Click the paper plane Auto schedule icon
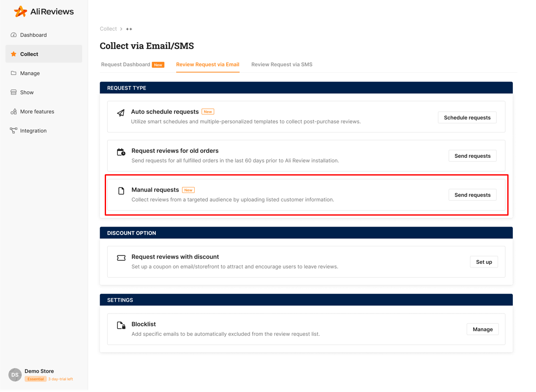The image size is (536, 392). tap(120, 113)
